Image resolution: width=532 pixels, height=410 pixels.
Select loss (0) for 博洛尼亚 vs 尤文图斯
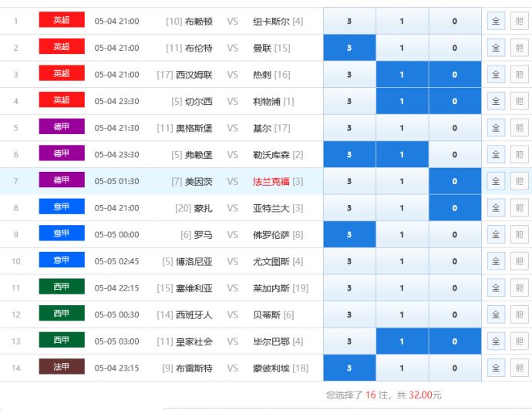tap(454, 261)
